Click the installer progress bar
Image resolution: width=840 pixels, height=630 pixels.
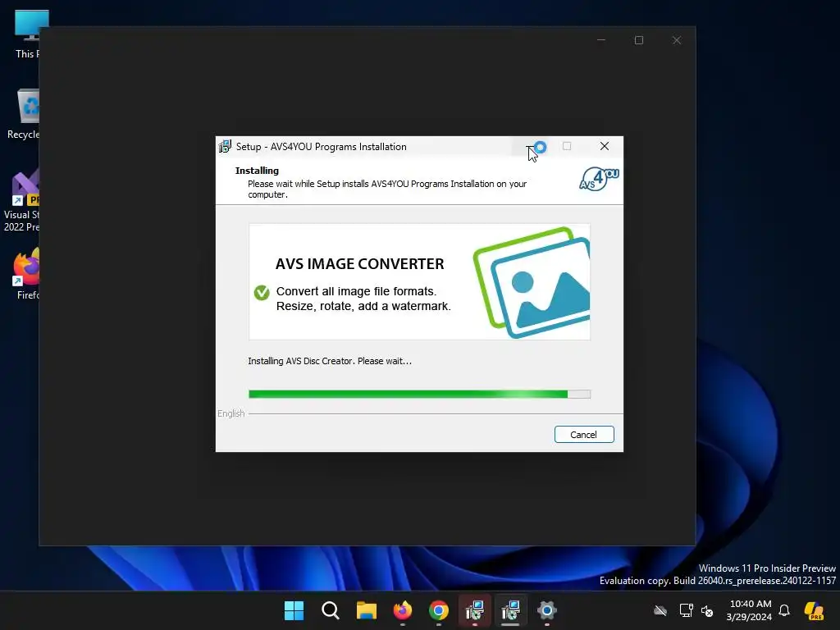[419, 395]
